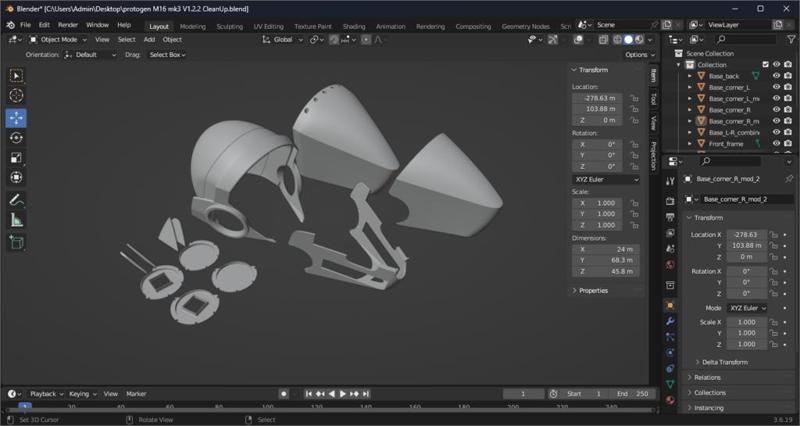
Task: Open the Object Mode dropdown
Action: 58,39
